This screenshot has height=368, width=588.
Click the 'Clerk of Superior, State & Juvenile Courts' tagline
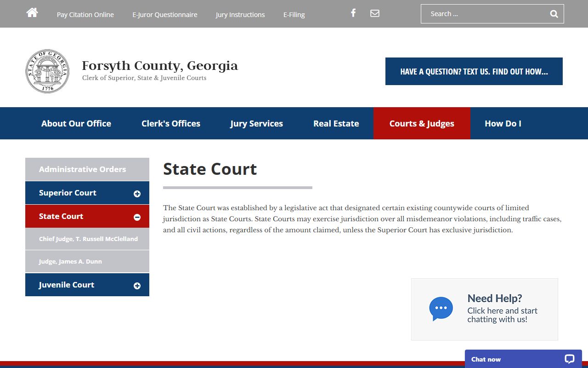coord(144,78)
